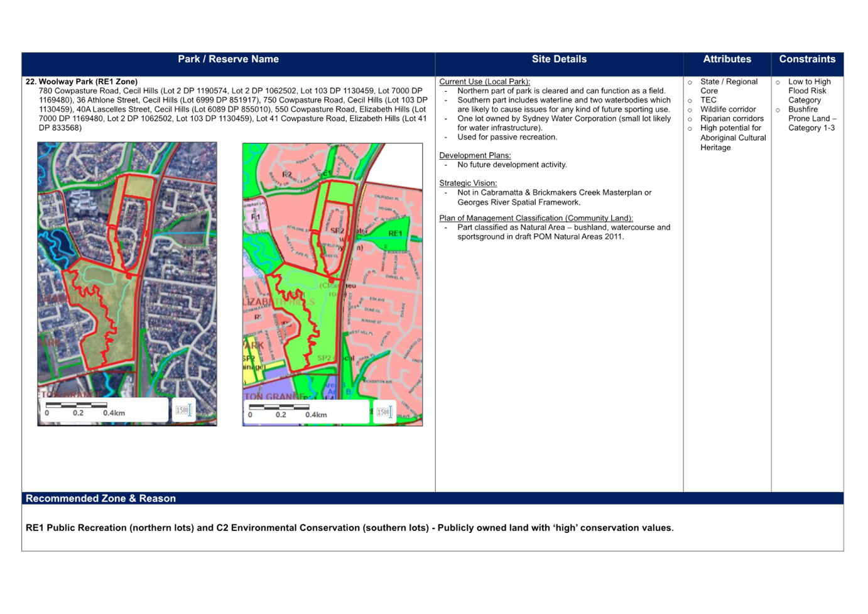Screen dimensions: 868x614
Task: Click the 1:500 scale icon on aerial map
Action: coord(183,410)
